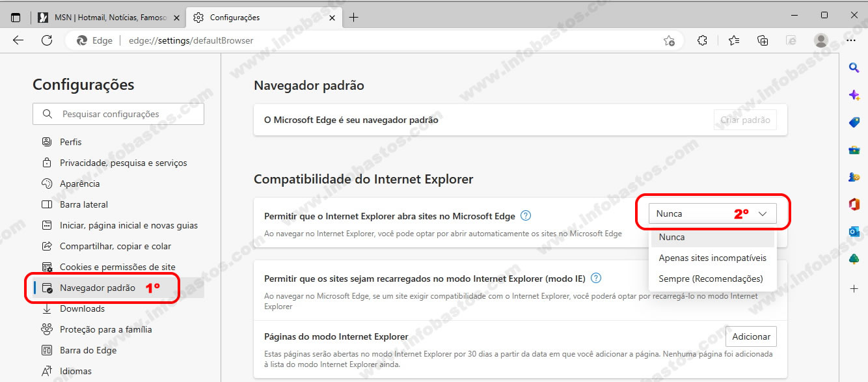Open Compartilhar, copiar e colar settings
This screenshot has height=382, width=868.
point(118,246)
